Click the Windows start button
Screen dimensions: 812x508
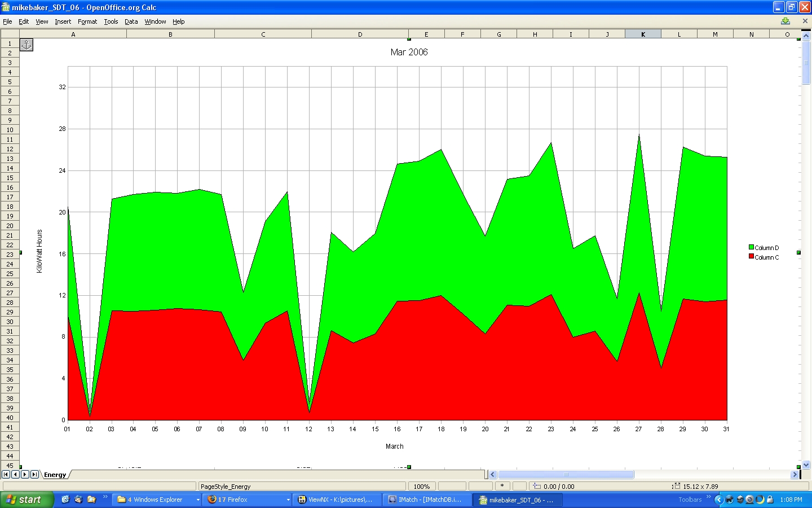tap(27, 500)
